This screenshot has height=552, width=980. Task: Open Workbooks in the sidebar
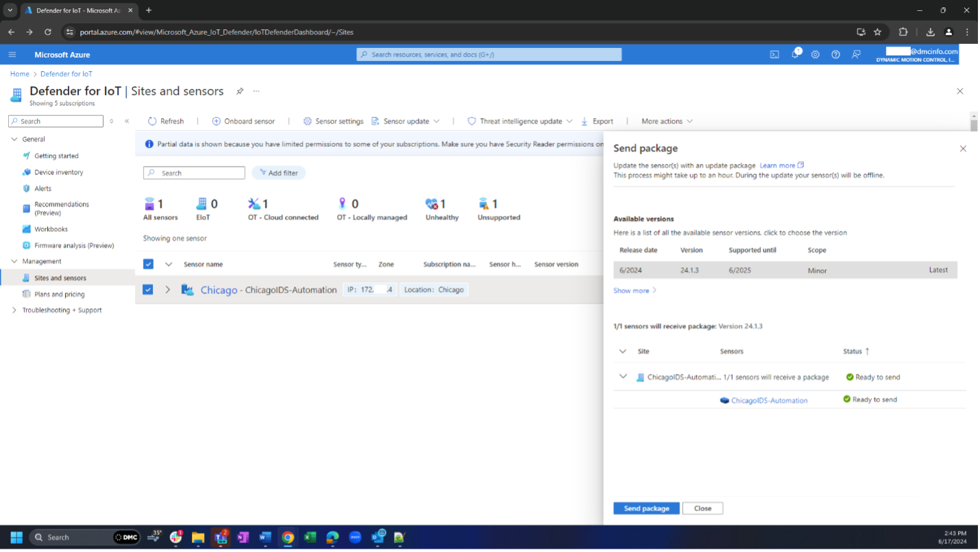(x=51, y=229)
